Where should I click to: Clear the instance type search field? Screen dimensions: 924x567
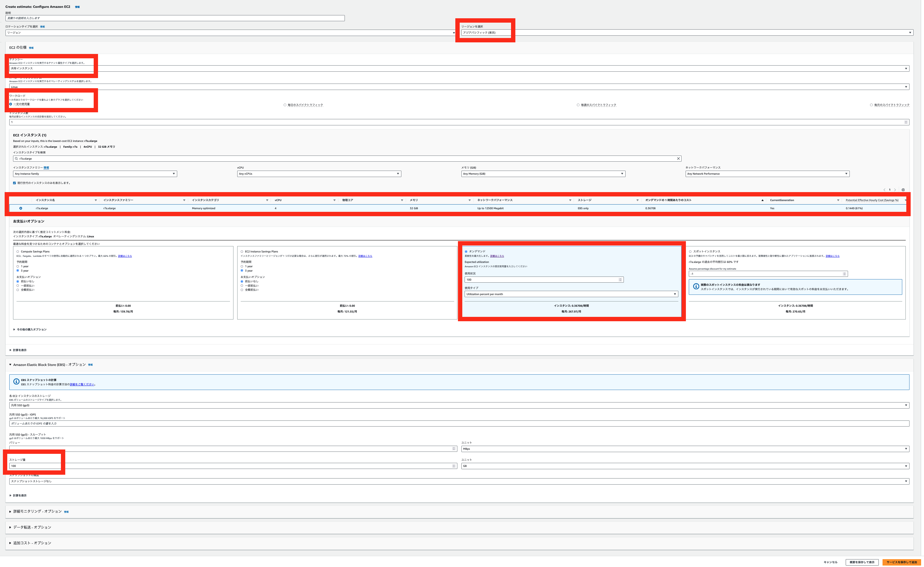[678, 159]
